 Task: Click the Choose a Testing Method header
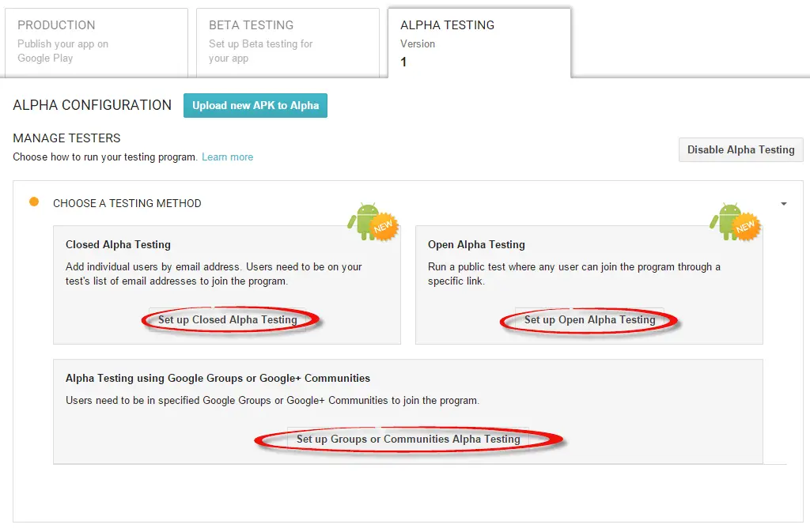[127, 203]
